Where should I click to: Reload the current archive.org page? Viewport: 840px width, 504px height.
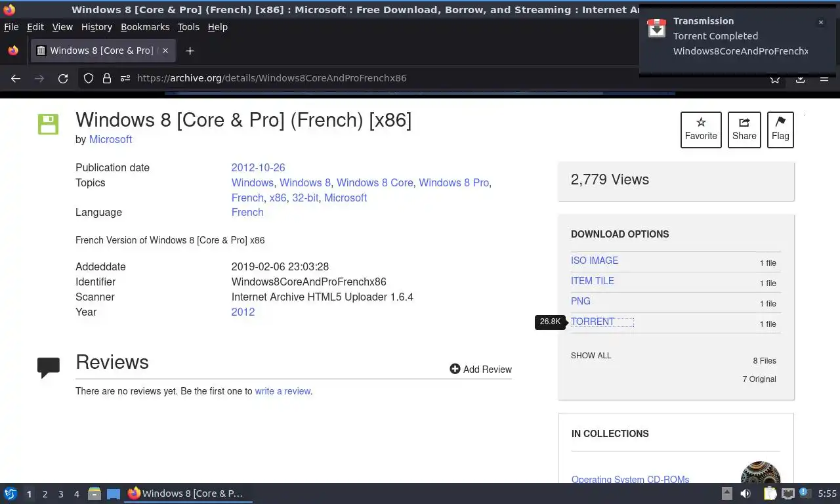click(x=63, y=78)
